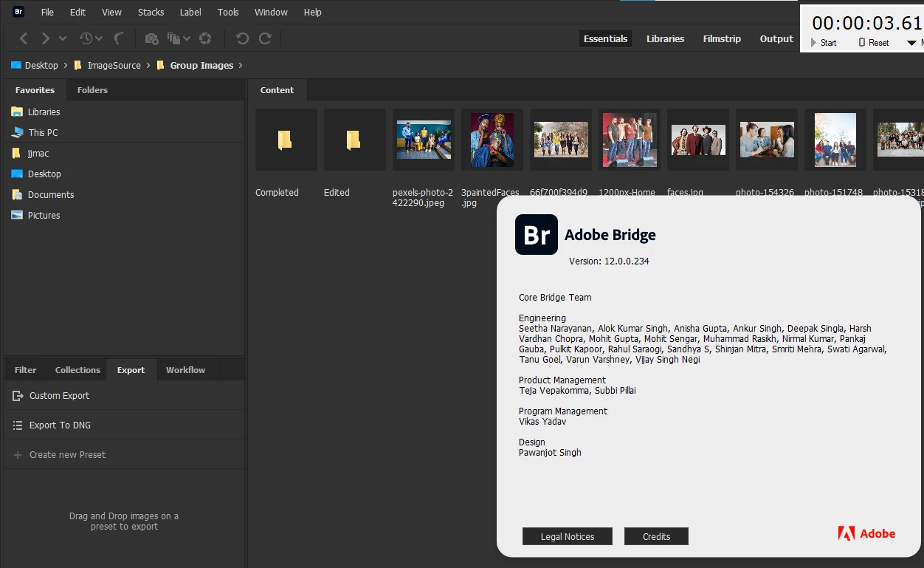The image size is (924, 568).
Task: Open the Refine (stacked pages) dropdown
Action: click(x=178, y=38)
